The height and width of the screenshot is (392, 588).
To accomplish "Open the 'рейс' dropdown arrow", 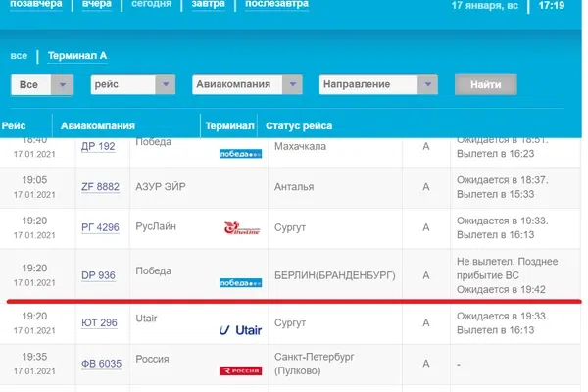I will [x=166, y=85].
